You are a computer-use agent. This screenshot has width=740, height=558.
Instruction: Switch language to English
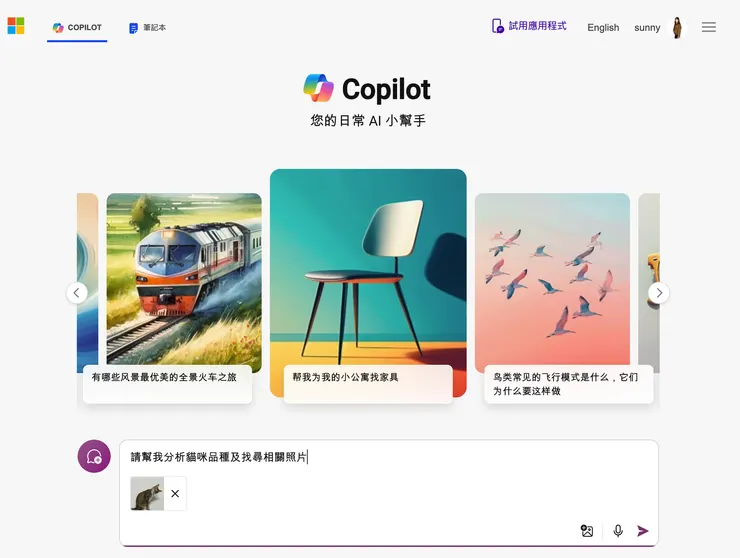pyautogui.click(x=603, y=27)
